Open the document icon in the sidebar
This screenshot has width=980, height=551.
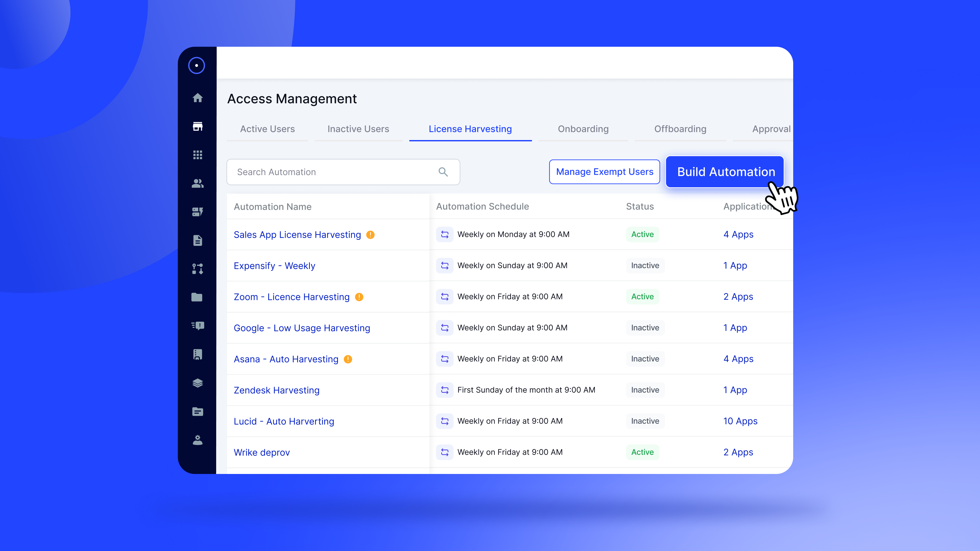pyautogui.click(x=198, y=240)
